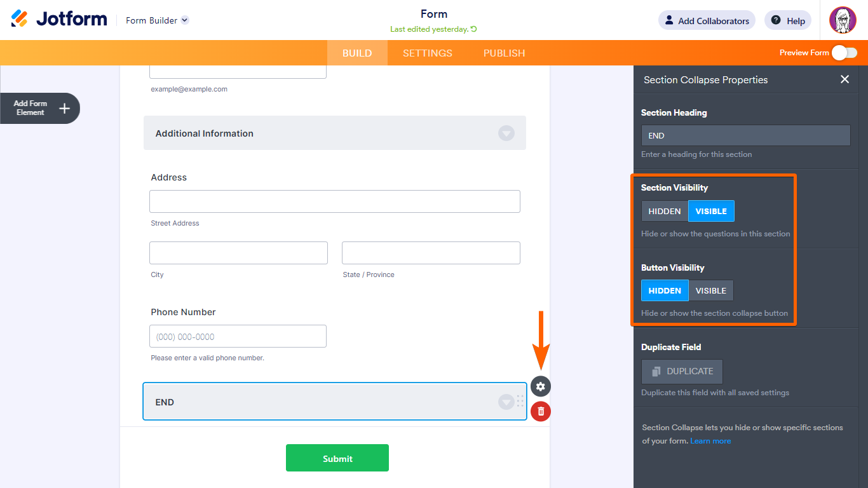The image size is (868, 488).
Task: Set Button Visibility to Visible
Action: (x=711, y=290)
